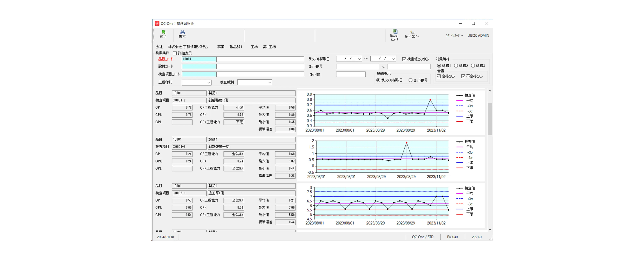Select the 規格2 radio button
The height and width of the screenshot is (260, 644).
click(456, 66)
